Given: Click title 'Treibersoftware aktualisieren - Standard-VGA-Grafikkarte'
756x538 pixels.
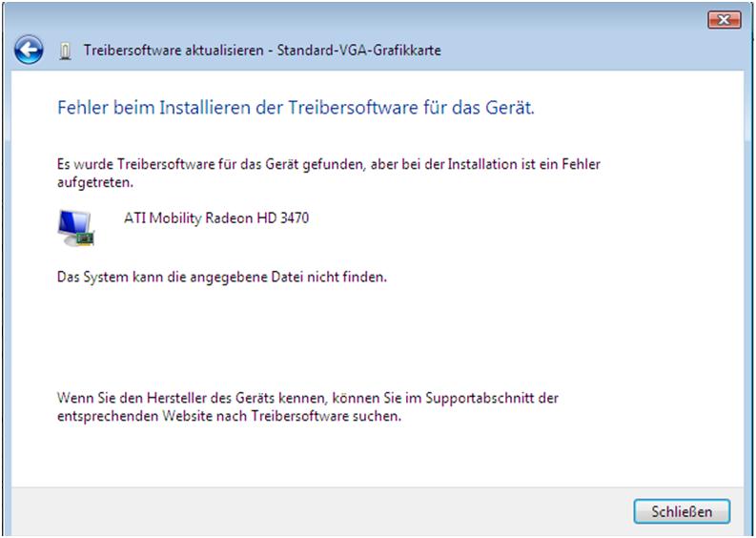Looking at the screenshot, I should point(262,51).
